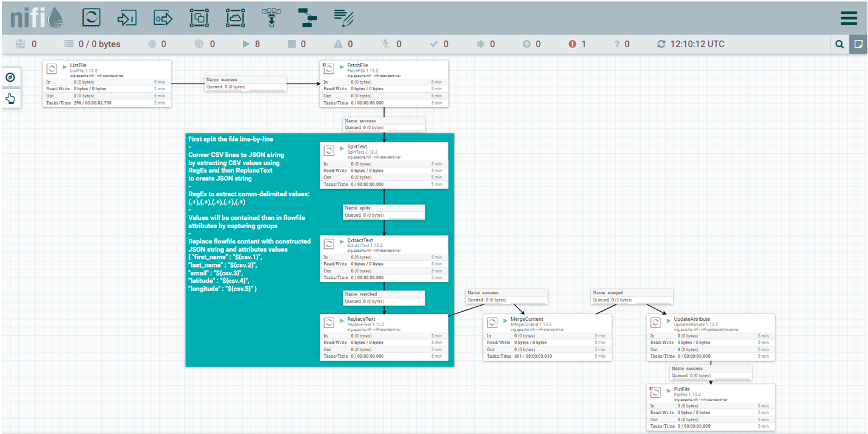This screenshot has width=868, height=434.
Task: Select the merged connection label
Action: (x=632, y=296)
